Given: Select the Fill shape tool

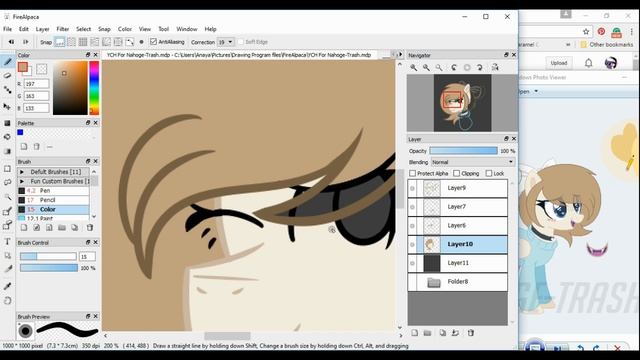Looking at the screenshot, I should pos(7,123).
